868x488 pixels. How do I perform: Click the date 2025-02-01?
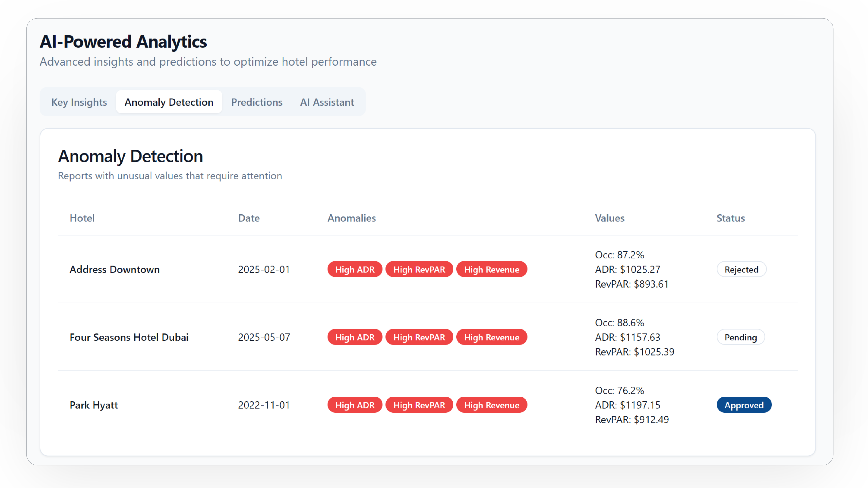(264, 270)
